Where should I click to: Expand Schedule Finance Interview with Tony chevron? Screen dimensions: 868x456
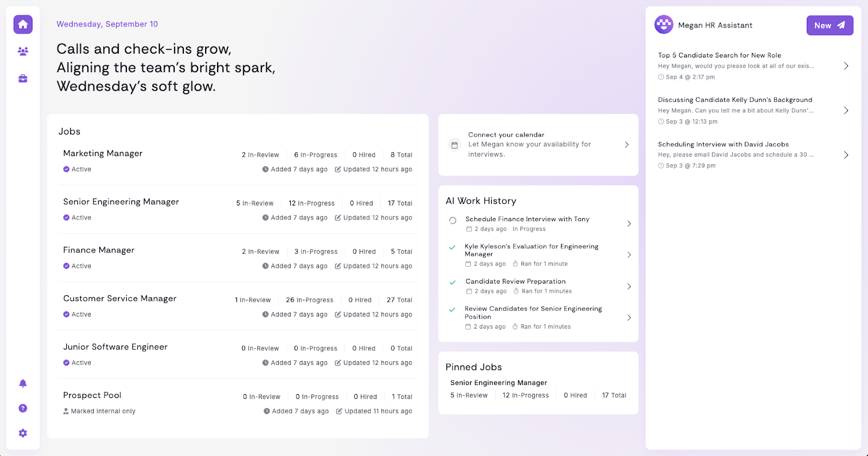coord(629,224)
